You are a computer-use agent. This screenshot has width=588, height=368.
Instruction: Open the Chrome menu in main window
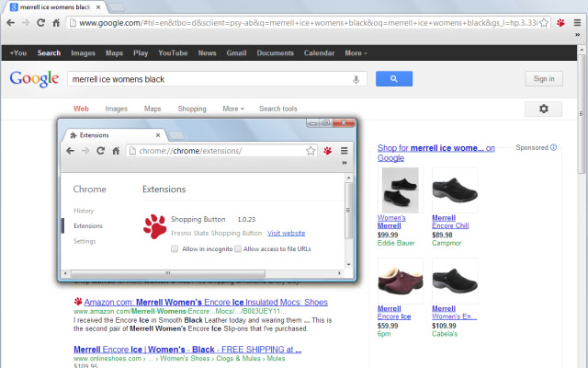coord(578,23)
